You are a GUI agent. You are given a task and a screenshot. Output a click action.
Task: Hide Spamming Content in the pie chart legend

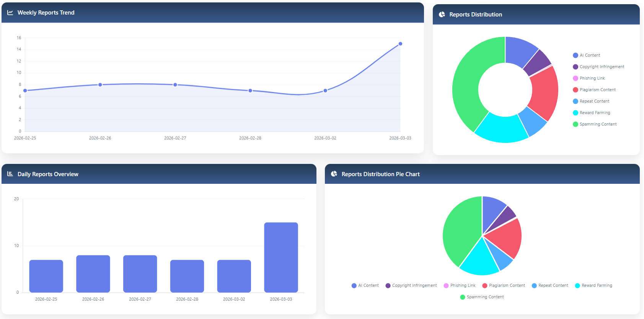tap(482, 297)
